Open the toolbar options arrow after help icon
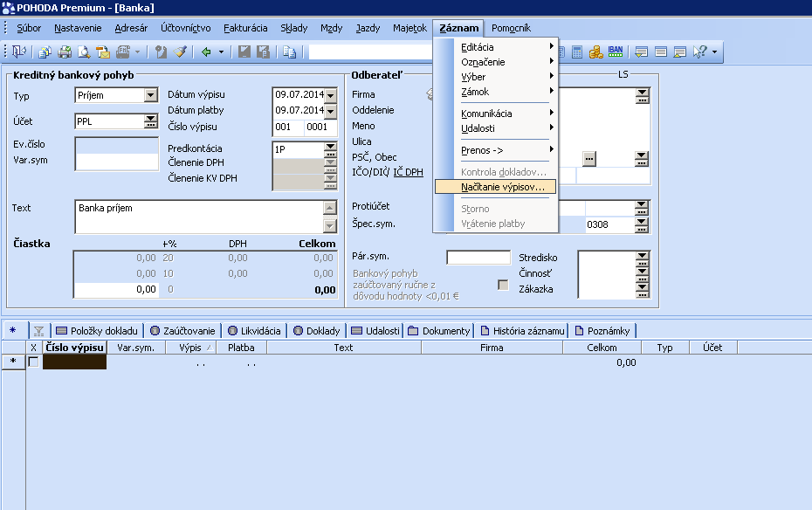 [x=714, y=52]
